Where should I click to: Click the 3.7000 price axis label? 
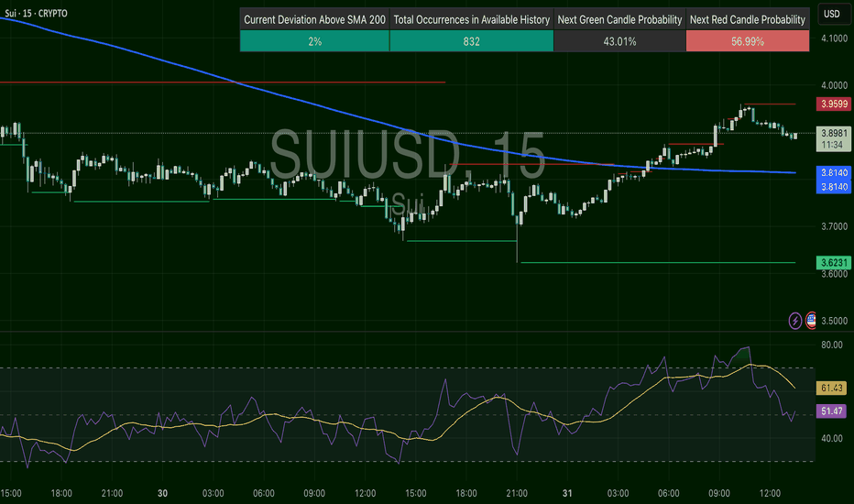[835, 226]
